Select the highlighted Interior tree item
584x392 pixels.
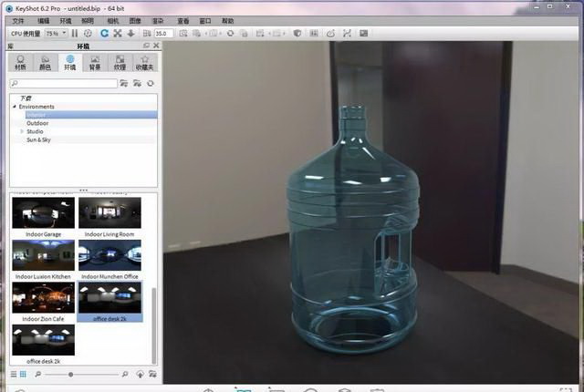91,115
